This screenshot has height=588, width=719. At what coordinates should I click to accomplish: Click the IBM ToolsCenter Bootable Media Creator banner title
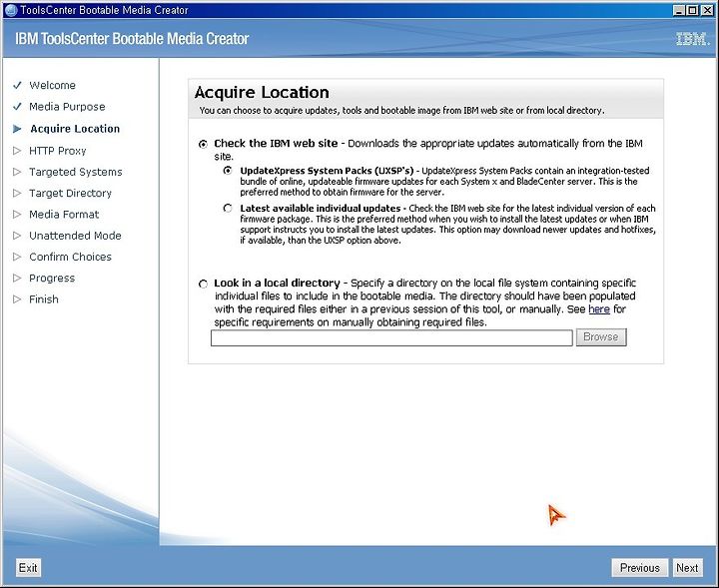(x=132, y=39)
